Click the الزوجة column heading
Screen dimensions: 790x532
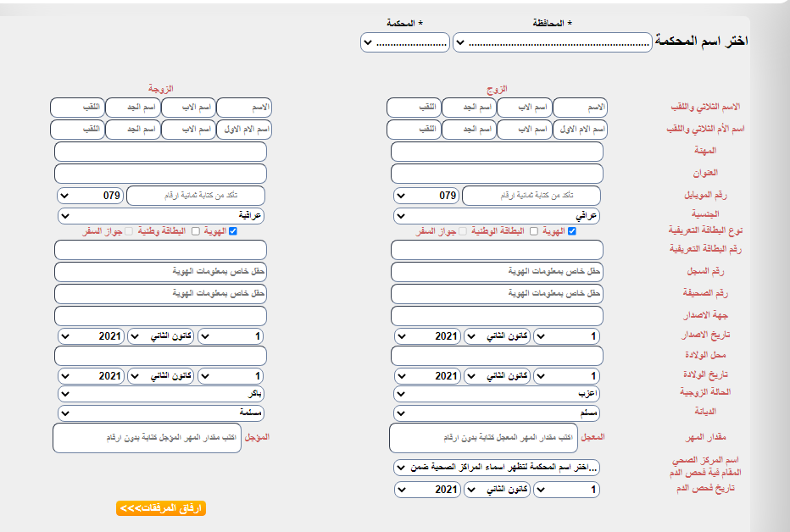click(161, 89)
